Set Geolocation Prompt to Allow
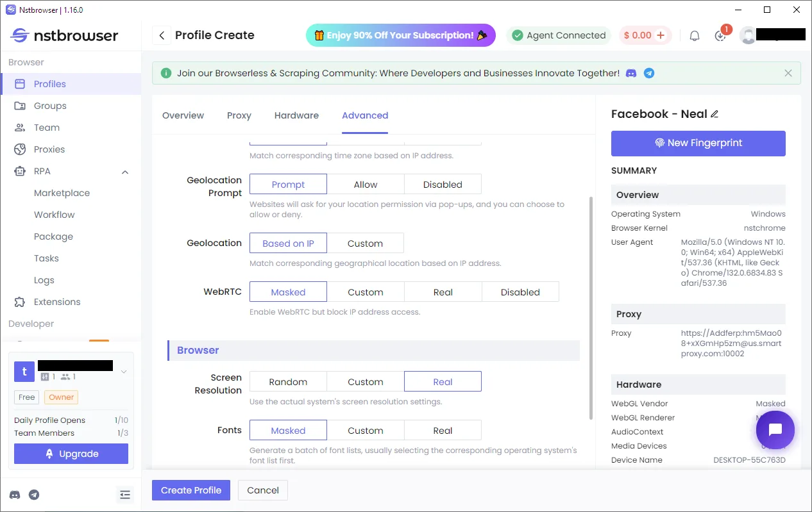 [366, 185]
